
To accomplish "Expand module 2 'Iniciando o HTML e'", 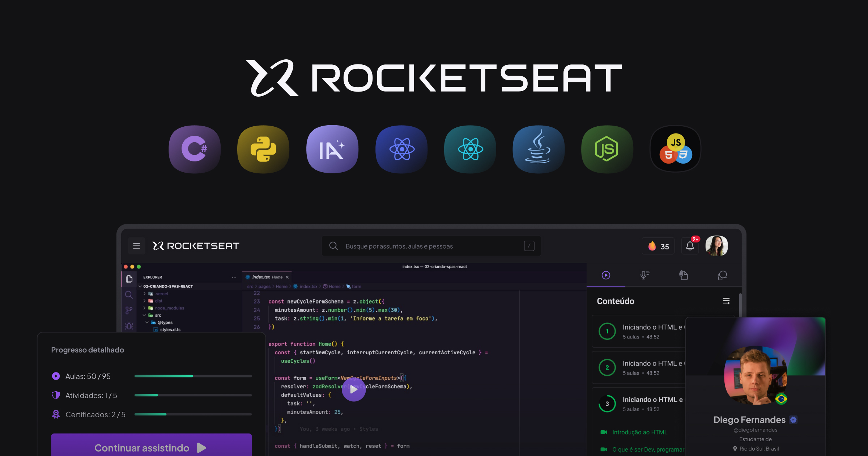I will [639, 367].
